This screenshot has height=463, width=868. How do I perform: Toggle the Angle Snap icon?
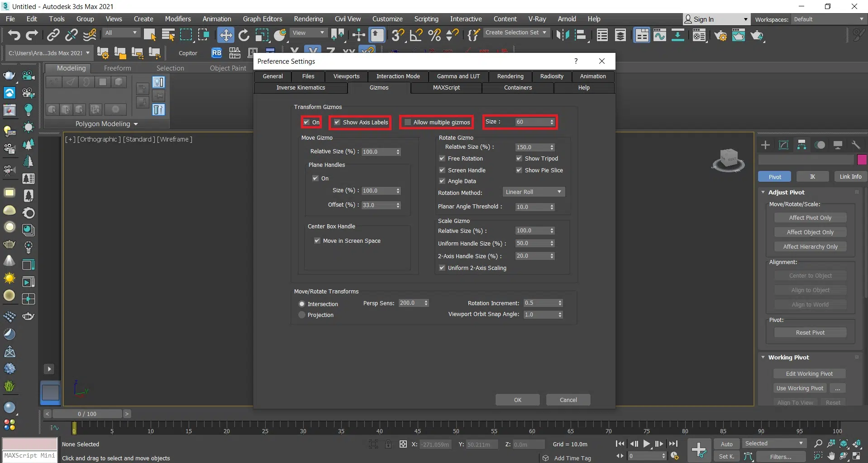(416, 35)
